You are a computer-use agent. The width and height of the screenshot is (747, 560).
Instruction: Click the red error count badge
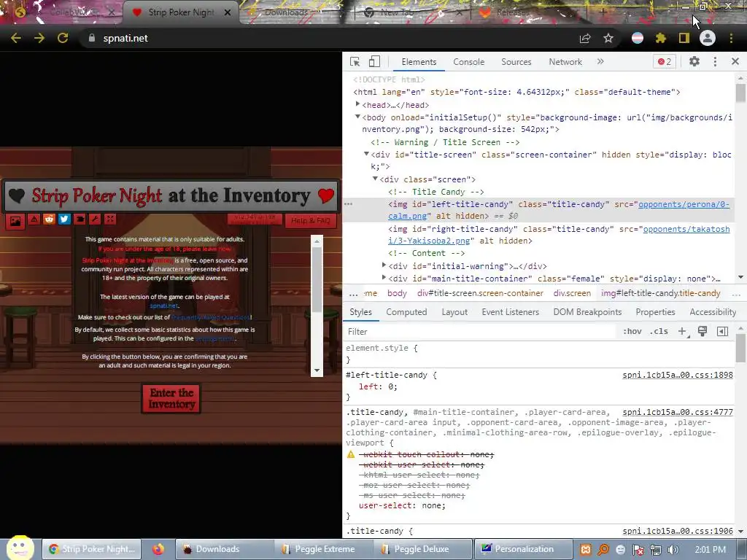click(x=664, y=61)
